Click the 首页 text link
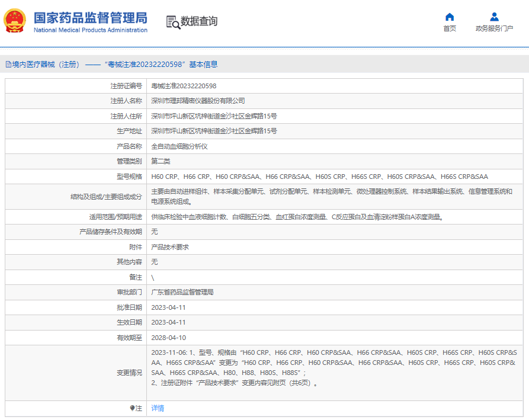529x420 pixels. [450, 28]
